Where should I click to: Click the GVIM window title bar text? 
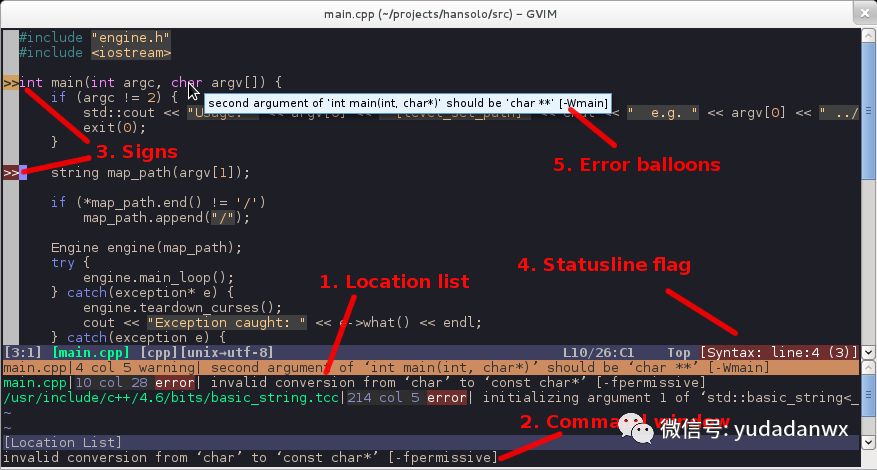(x=440, y=14)
